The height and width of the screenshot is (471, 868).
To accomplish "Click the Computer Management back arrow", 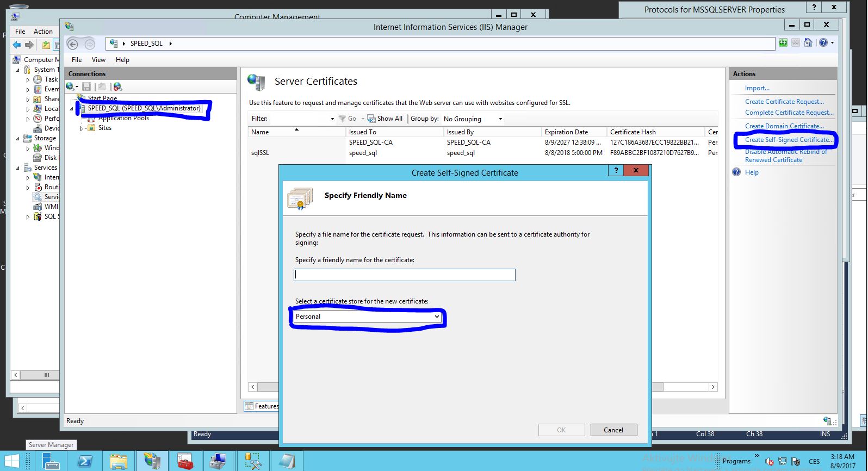I will tap(17, 45).
